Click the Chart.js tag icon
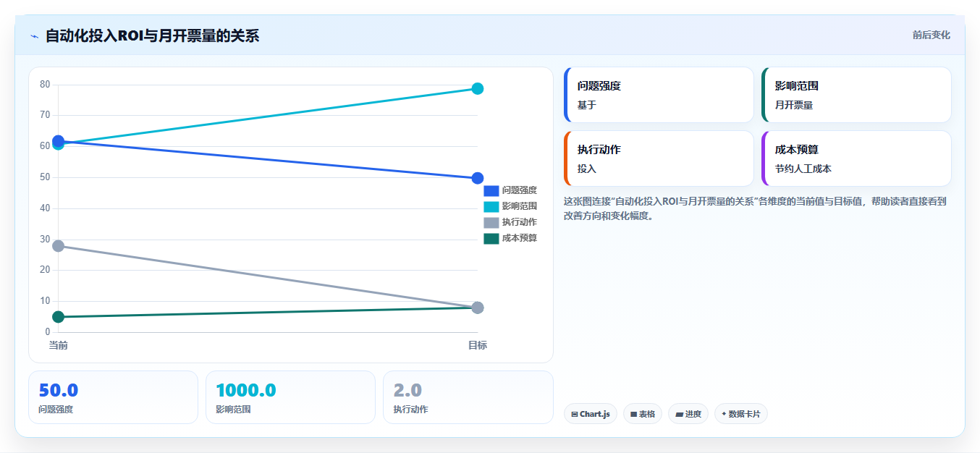This screenshot has width=980, height=453. [574, 415]
